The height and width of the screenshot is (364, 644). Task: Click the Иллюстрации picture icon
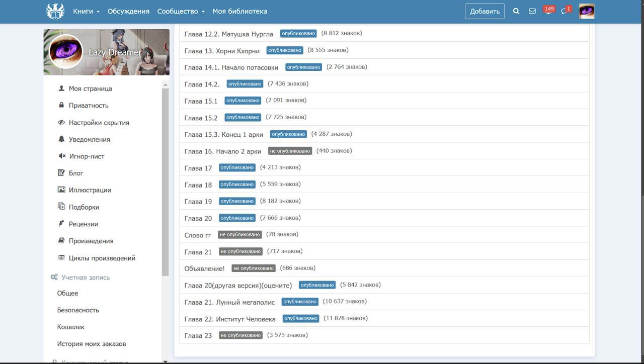(61, 190)
